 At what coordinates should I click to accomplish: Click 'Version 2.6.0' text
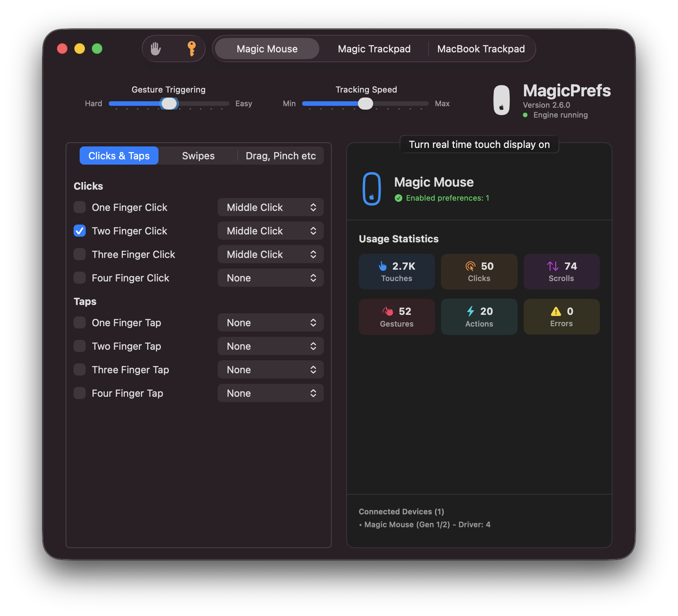pyautogui.click(x=546, y=105)
